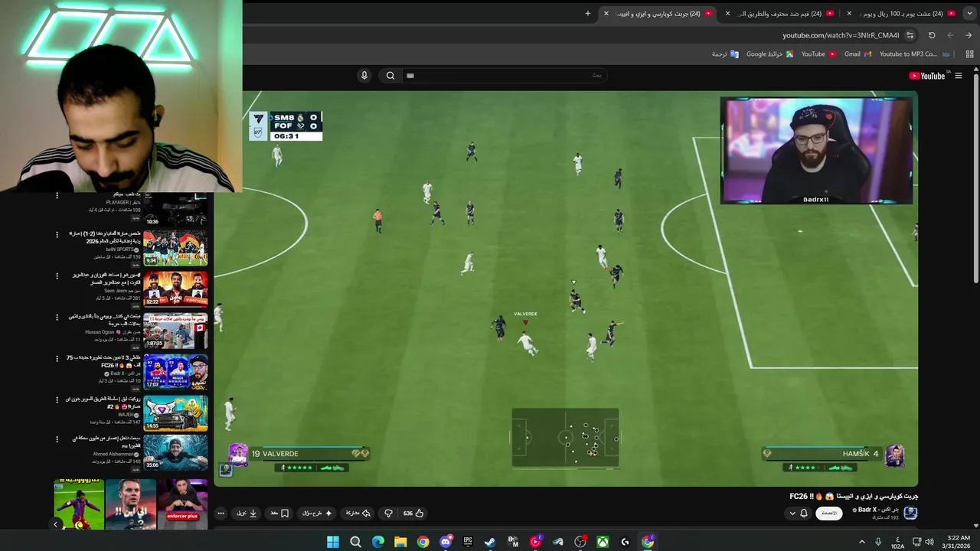Launch Microsoft Edge from taskbar
This screenshot has width=980, height=551.
coord(378,542)
